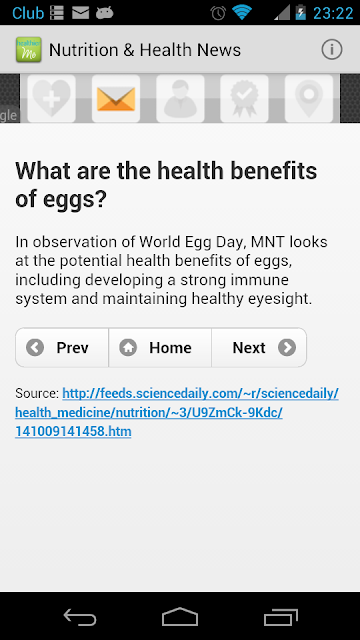Open the sciencedaily source link
Screen dimensions: 360x640
(x=177, y=413)
